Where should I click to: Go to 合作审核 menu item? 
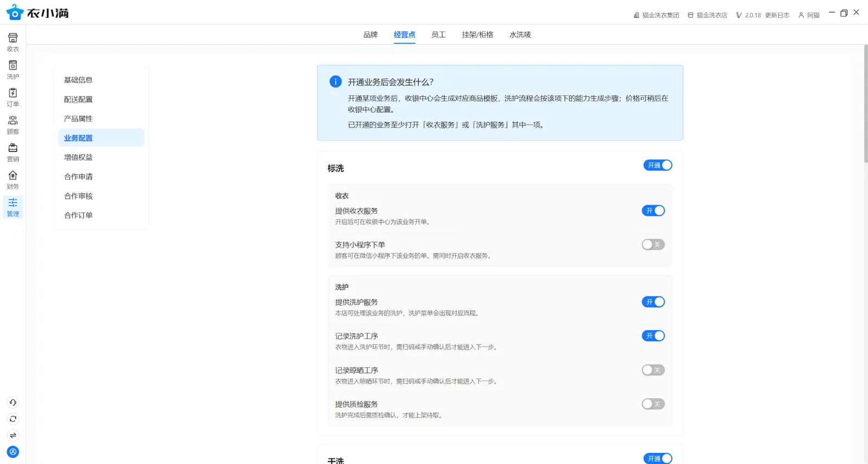(101, 196)
